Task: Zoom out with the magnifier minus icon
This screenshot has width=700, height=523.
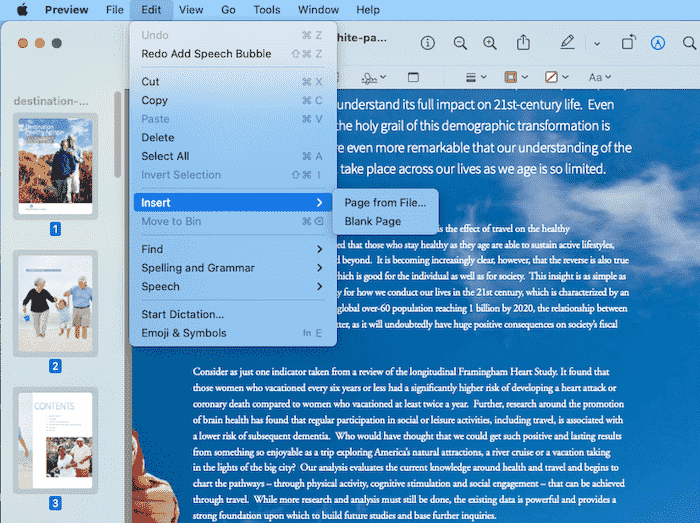Action: (x=460, y=43)
